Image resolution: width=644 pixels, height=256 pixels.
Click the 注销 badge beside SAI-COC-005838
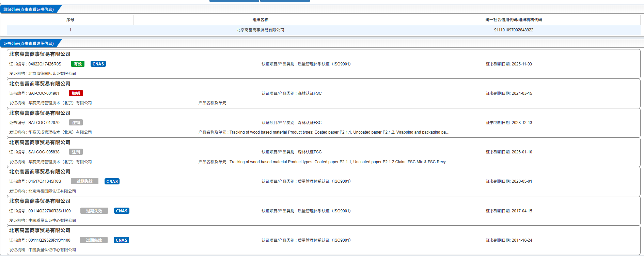76,152
